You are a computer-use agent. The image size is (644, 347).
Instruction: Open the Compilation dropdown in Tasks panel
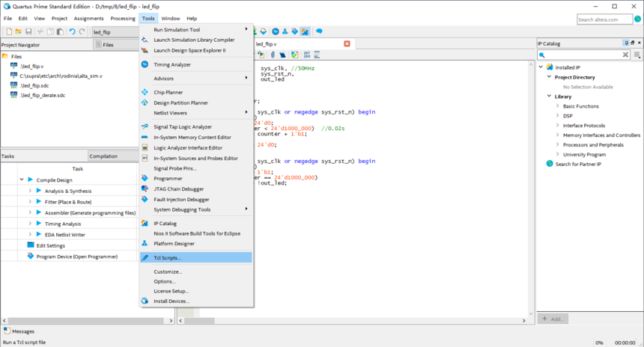point(113,156)
